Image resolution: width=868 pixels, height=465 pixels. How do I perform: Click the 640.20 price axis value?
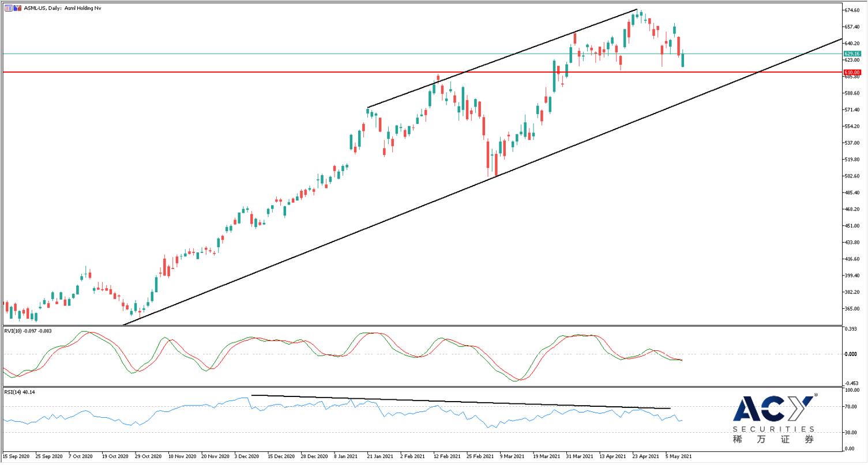pyautogui.click(x=852, y=43)
